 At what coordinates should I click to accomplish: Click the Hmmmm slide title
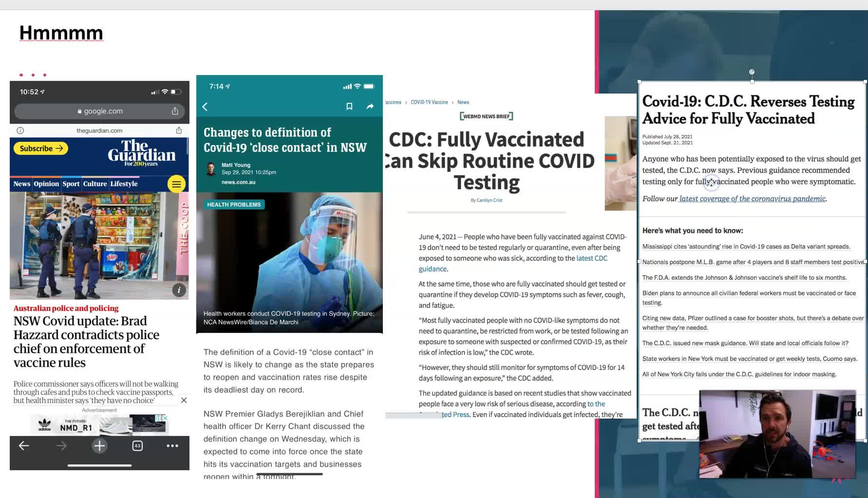[61, 33]
